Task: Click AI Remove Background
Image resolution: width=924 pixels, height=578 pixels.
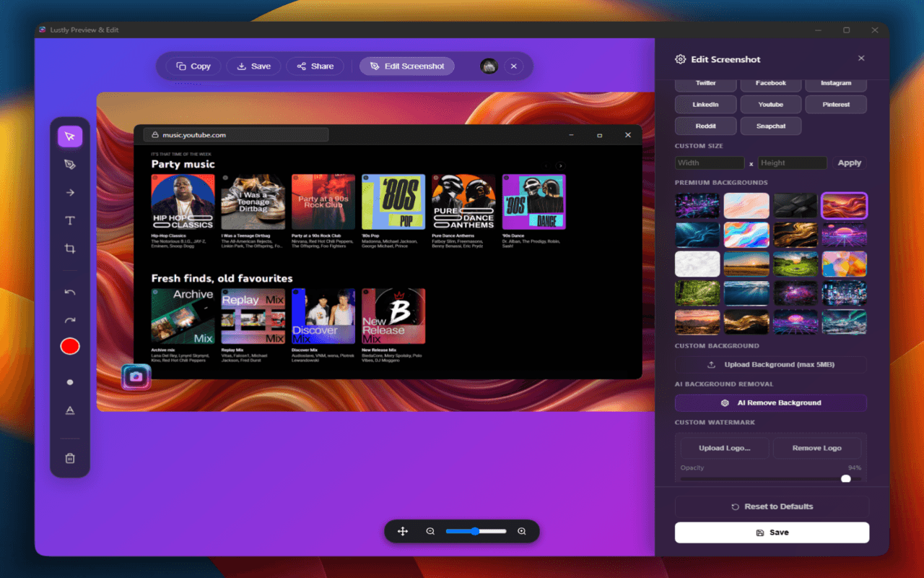Action: pos(771,403)
